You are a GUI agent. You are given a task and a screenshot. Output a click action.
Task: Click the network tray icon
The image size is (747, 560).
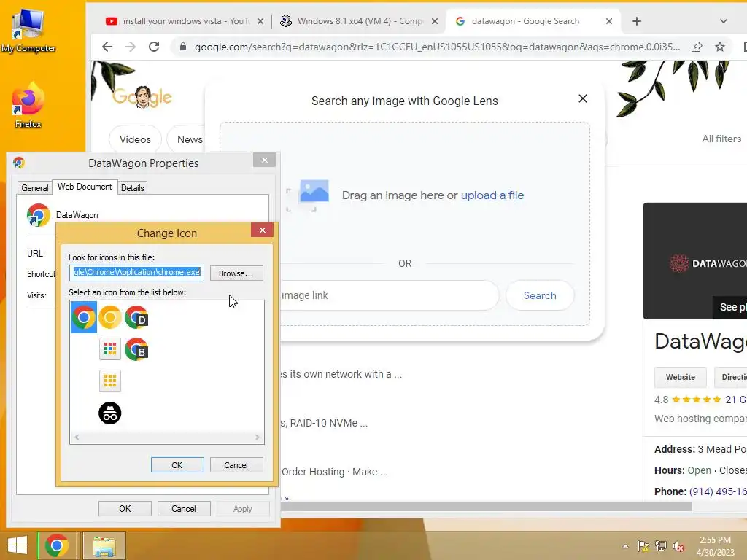661,546
